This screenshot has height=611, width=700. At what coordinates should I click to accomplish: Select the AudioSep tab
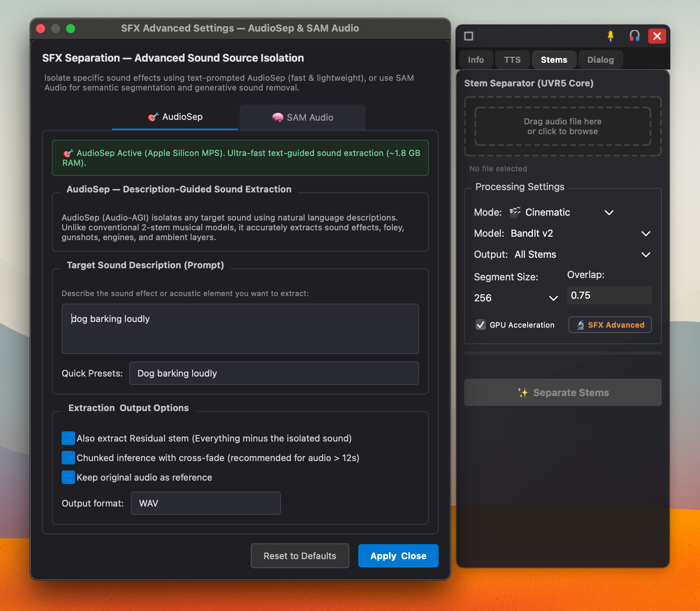pos(175,117)
